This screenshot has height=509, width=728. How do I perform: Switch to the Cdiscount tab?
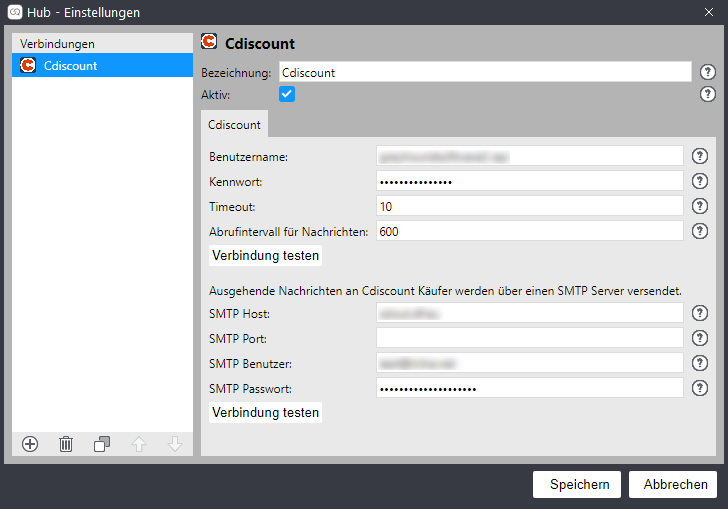pos(234,124)
